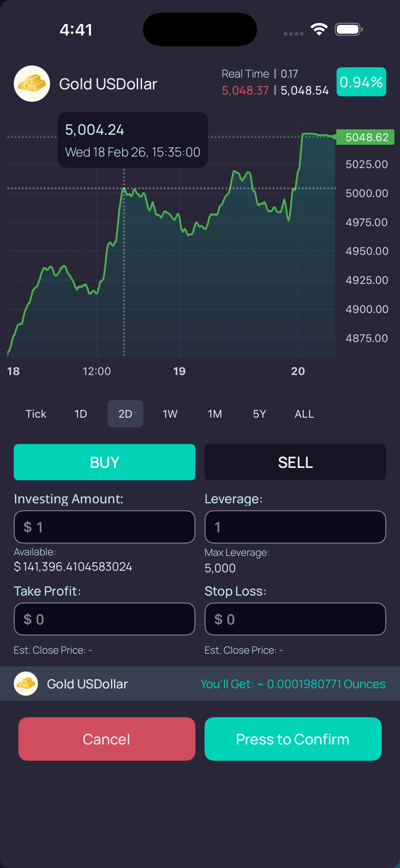Tap the green 5048.62 price tag
Image resolution: width=400 pixels, height=868 pixels.
(x=366, y=137)
